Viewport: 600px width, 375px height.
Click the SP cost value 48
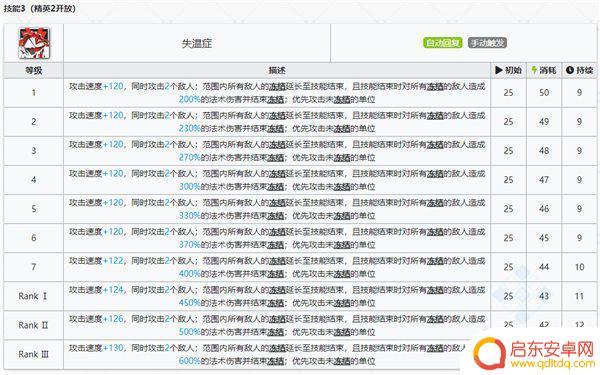click(544, 151)
